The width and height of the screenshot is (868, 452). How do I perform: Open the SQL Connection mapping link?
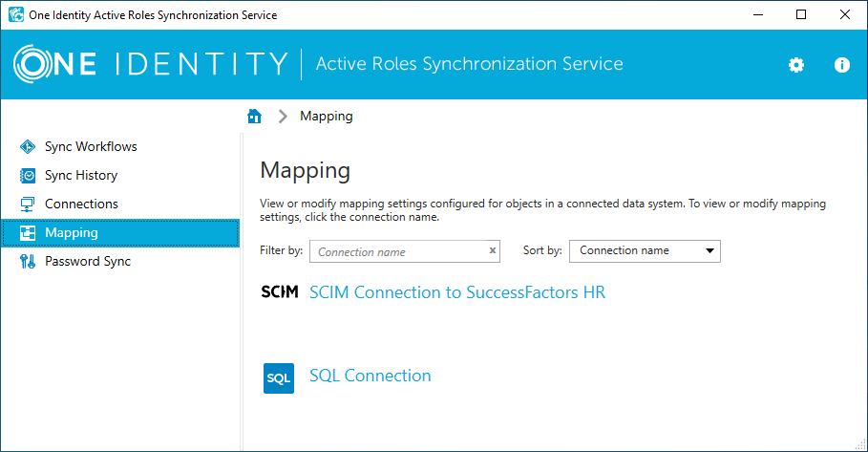point(370,376)
